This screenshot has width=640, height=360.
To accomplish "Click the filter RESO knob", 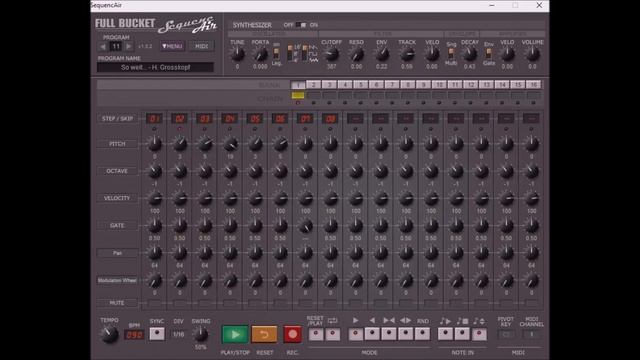I will coord(356,54).
